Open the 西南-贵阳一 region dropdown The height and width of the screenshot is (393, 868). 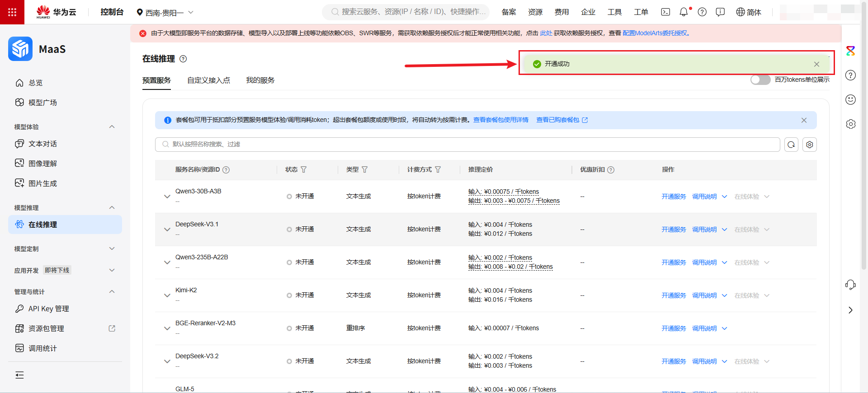165,12
